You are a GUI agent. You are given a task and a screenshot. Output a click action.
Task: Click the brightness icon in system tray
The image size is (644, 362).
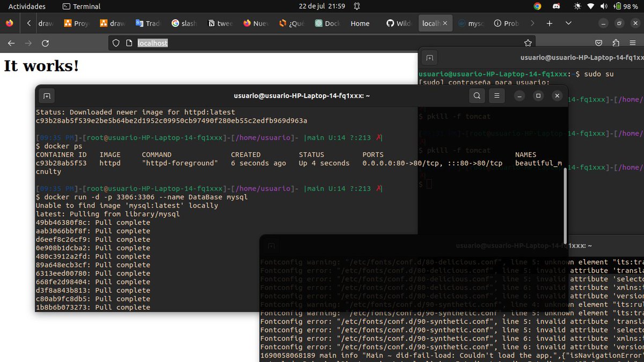(x=577, y=6)
